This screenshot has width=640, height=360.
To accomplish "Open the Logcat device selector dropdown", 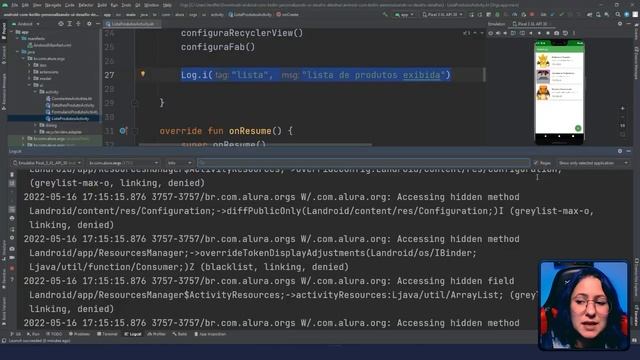I will (x=47, y=163).
